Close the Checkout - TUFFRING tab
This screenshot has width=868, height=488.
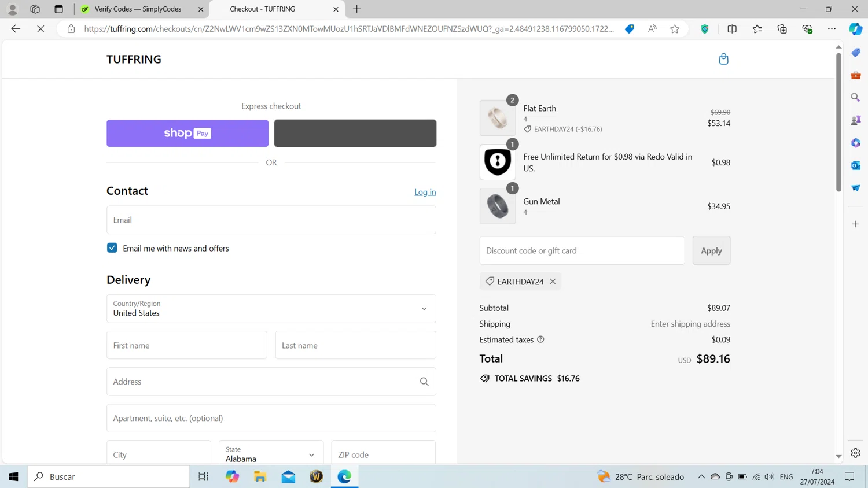[x=336, y=9]
